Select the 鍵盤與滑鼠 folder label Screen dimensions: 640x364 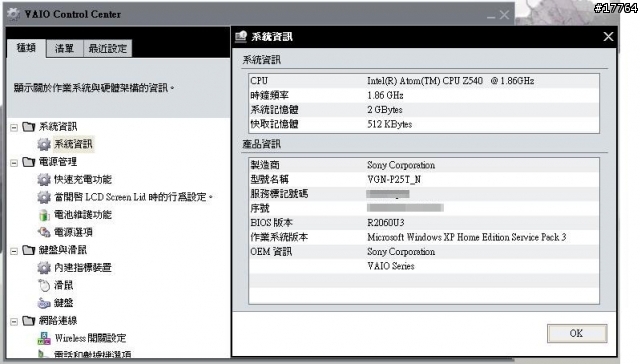tap(62, 250)
